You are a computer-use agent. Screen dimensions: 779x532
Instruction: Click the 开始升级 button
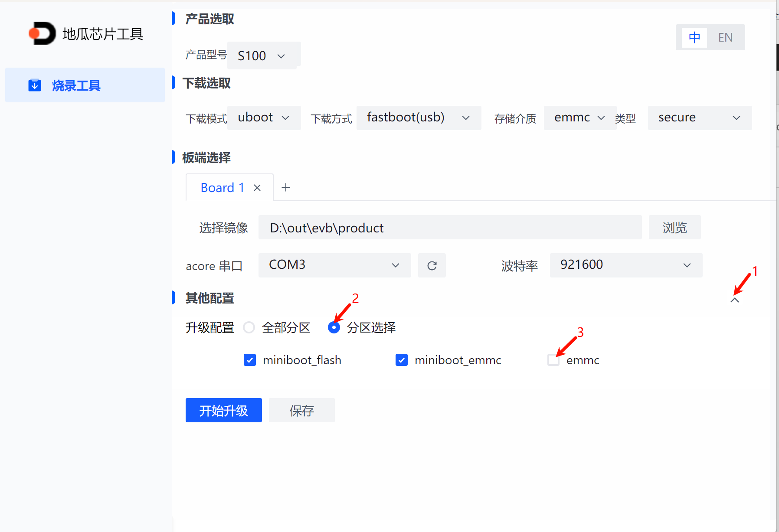(223, 410)
